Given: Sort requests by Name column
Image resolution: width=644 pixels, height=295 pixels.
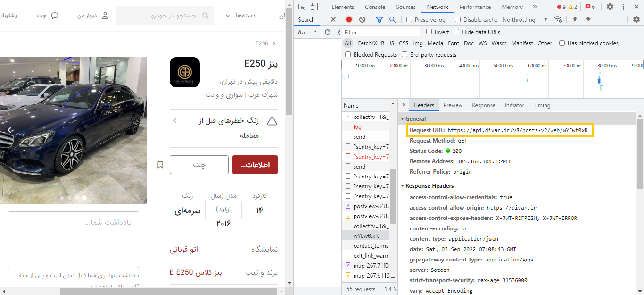Looking at the screenshot, I should click(366, 105).
